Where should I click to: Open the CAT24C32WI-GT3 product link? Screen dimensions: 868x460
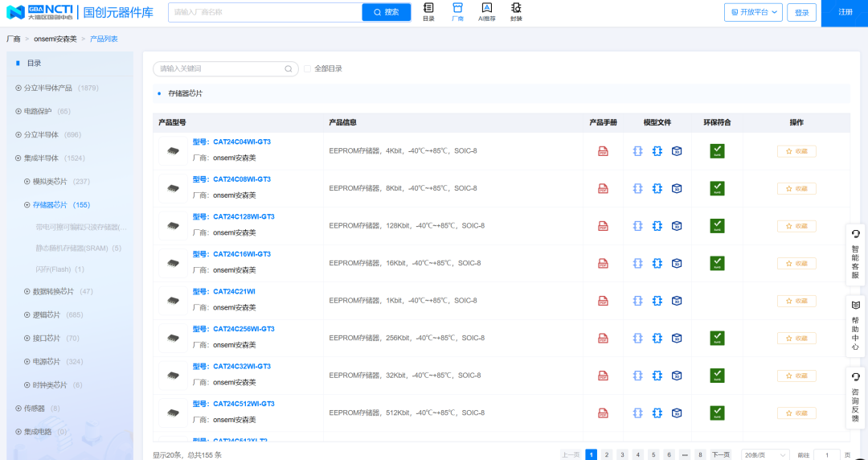tap(244, 366)
